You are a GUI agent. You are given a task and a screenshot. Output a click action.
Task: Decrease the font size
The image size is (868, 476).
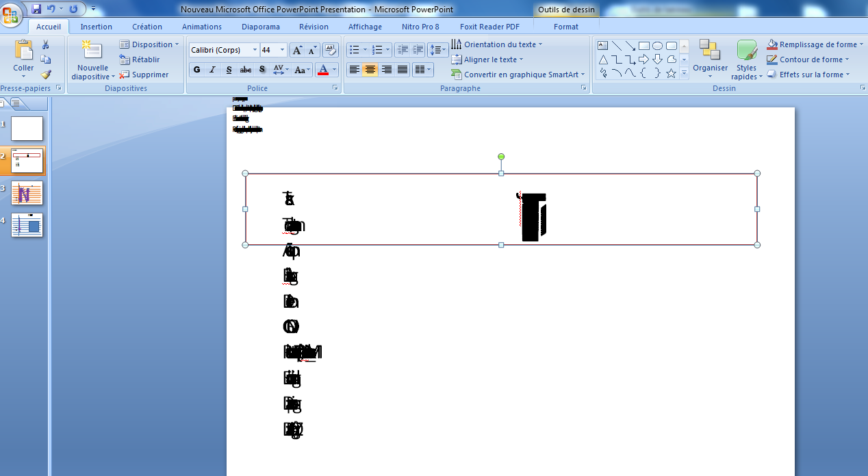(x=313, y=50)
